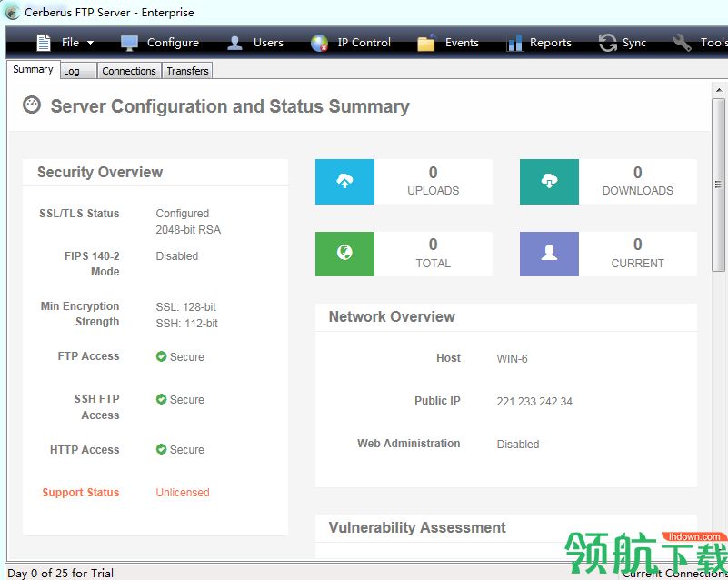Click the File document icon in the toolbar

click(x=44, y=43)
